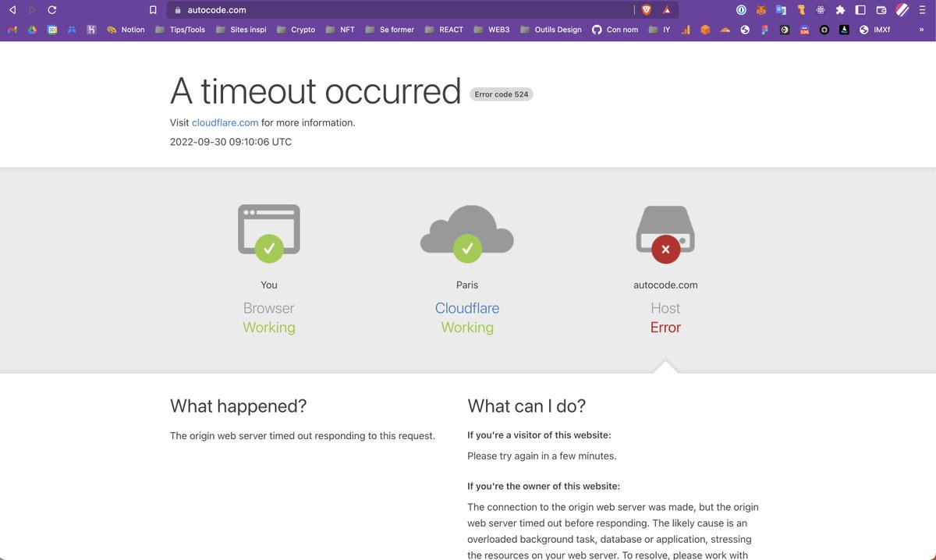Open the Se former bookmark folder

(389, 30)
